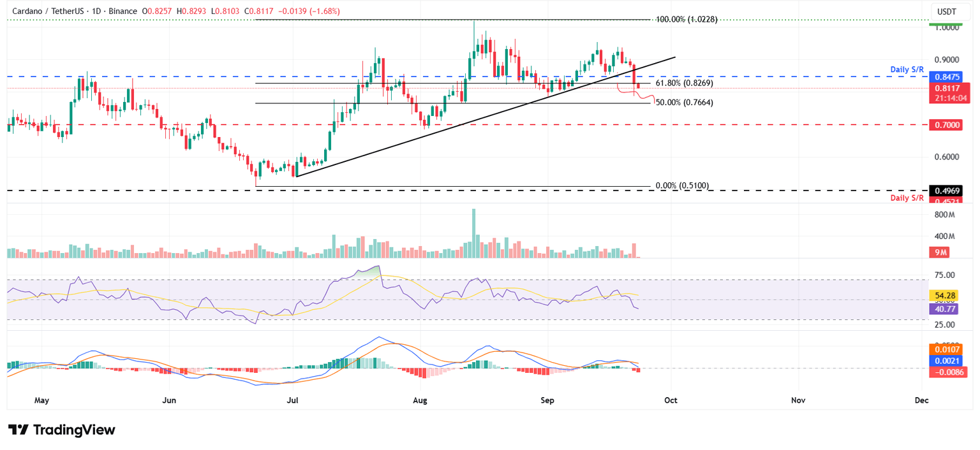980x450 pixels.
Task: Click the black 0.4969 price label
Action: [946, 190]
